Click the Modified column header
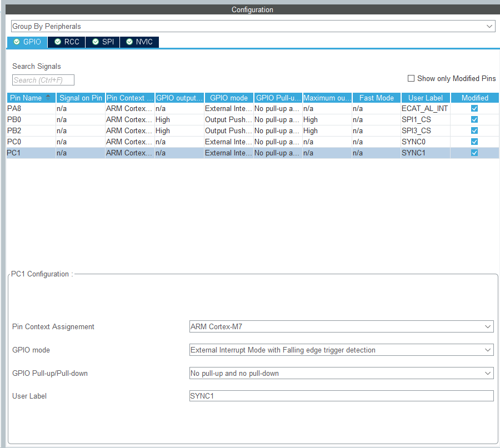Image resolution: width=500 pixels, height=448 pixels. (x=475, y=98)
